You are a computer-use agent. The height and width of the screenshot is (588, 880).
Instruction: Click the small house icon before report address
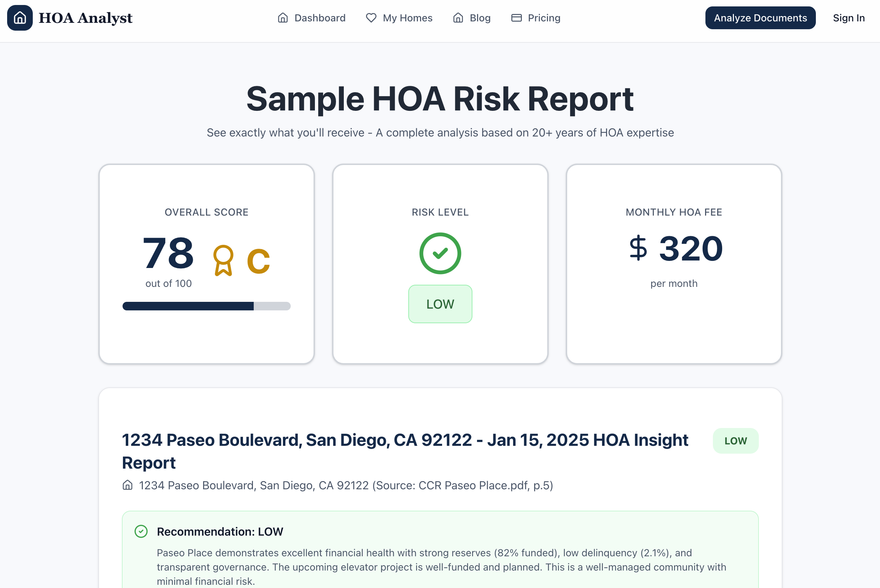[x=128, y=485]
